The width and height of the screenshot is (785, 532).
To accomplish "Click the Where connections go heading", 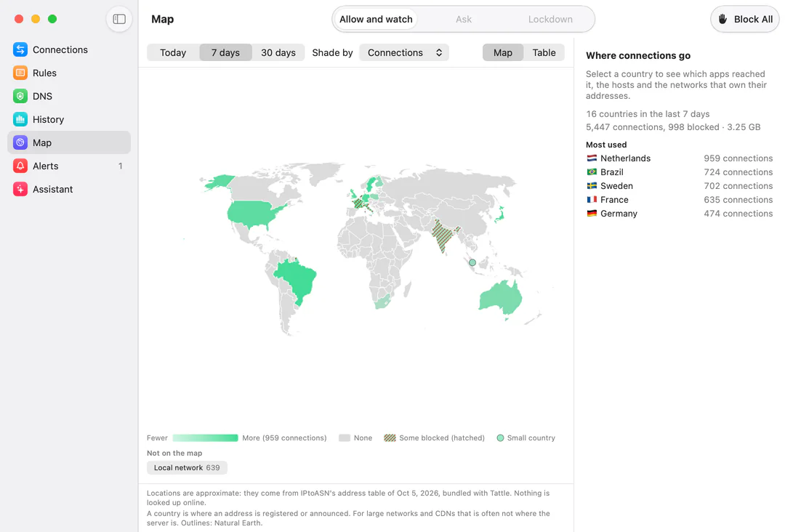I will pyautogui.click(x=638, y=55).
